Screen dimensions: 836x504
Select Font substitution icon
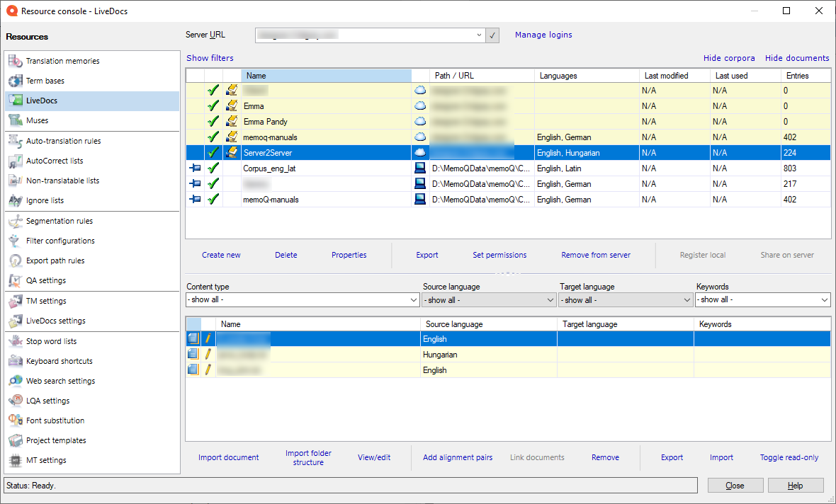tap(16, 420)
